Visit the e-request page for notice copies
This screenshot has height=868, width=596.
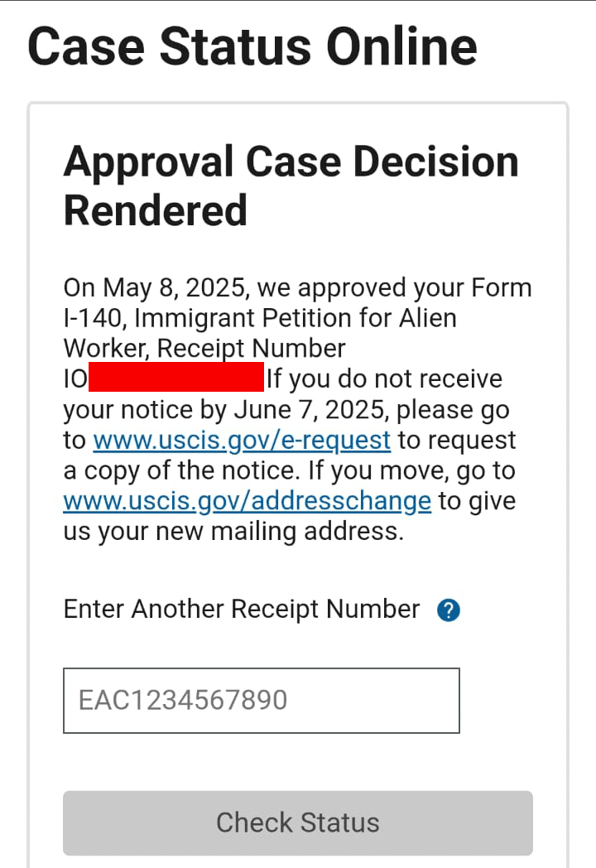241,440
